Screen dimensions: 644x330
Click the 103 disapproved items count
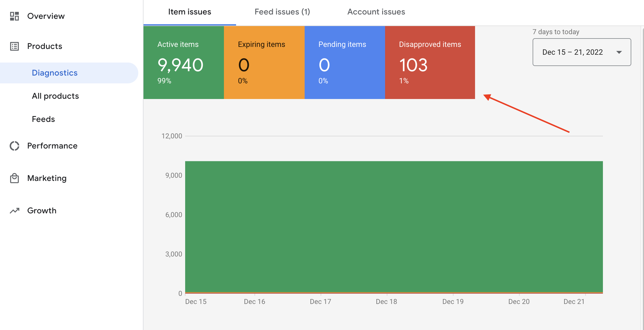point(413,65)
